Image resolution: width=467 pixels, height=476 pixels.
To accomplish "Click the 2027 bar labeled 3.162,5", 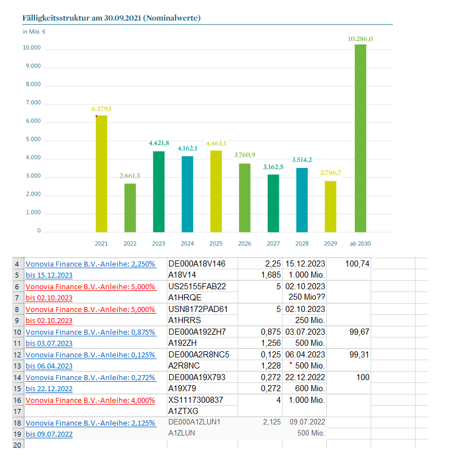I will [274, 203].
